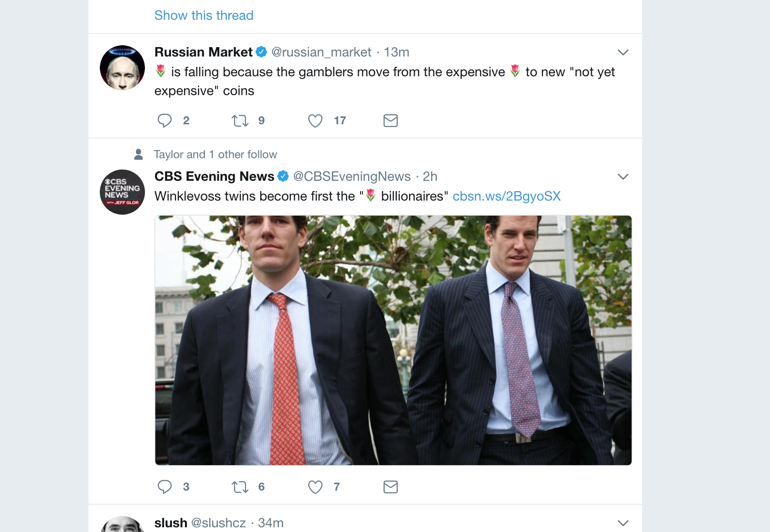Click the 13m timestamp on Russian Market tweet
Image resolution: width=770 pixels, height=532 pixels.
click(x=397, y=52)
